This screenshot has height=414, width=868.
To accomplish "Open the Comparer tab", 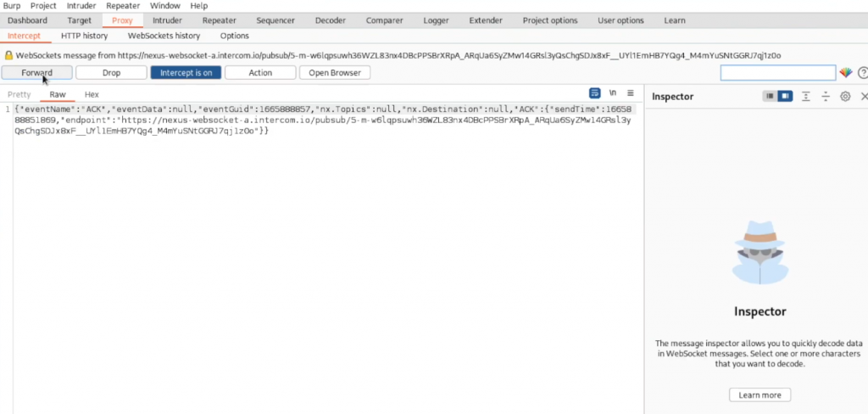I will [x=384, y=20].
